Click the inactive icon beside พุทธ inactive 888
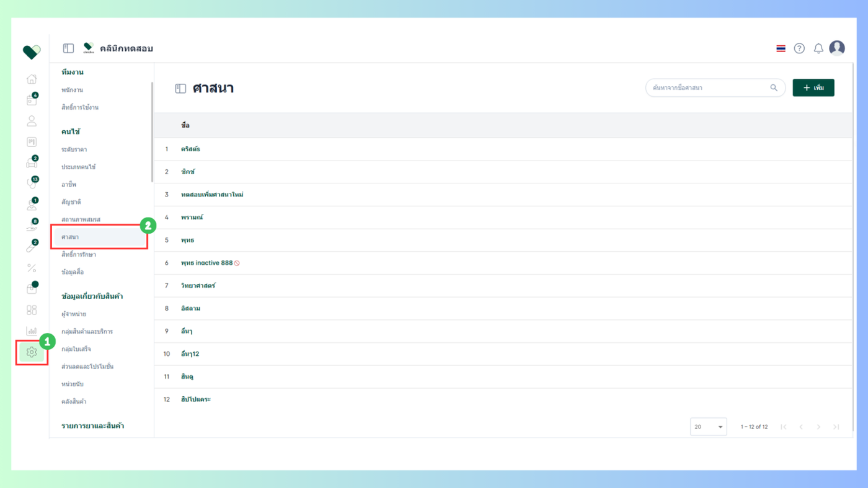 click(x=237, y=263)
